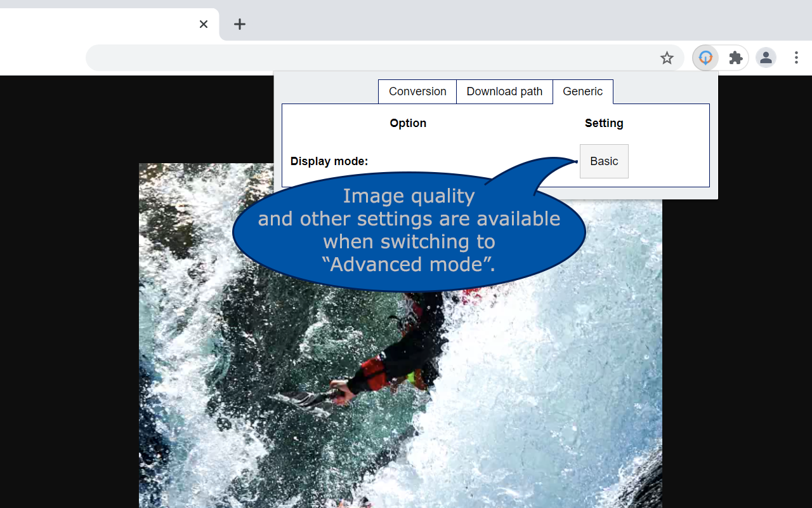Bookmark this page with the star icon
812x508 pixels.
point(666,58)
